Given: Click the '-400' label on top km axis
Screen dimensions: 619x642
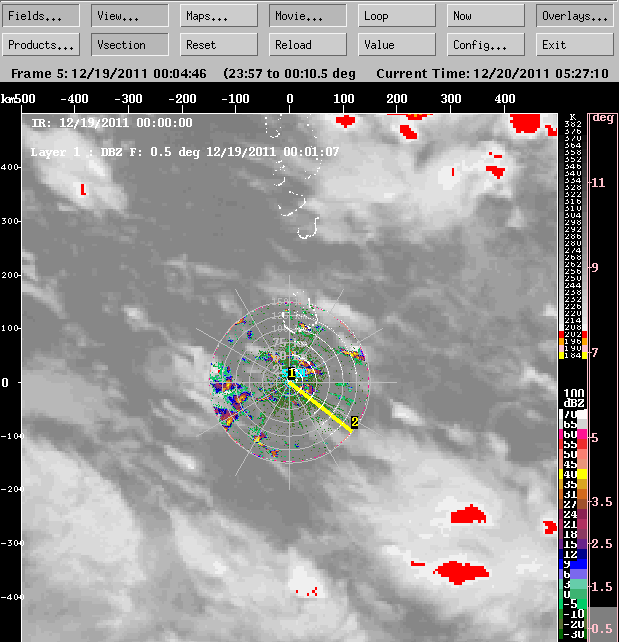Looking at the screenshot, I should 74,99.
